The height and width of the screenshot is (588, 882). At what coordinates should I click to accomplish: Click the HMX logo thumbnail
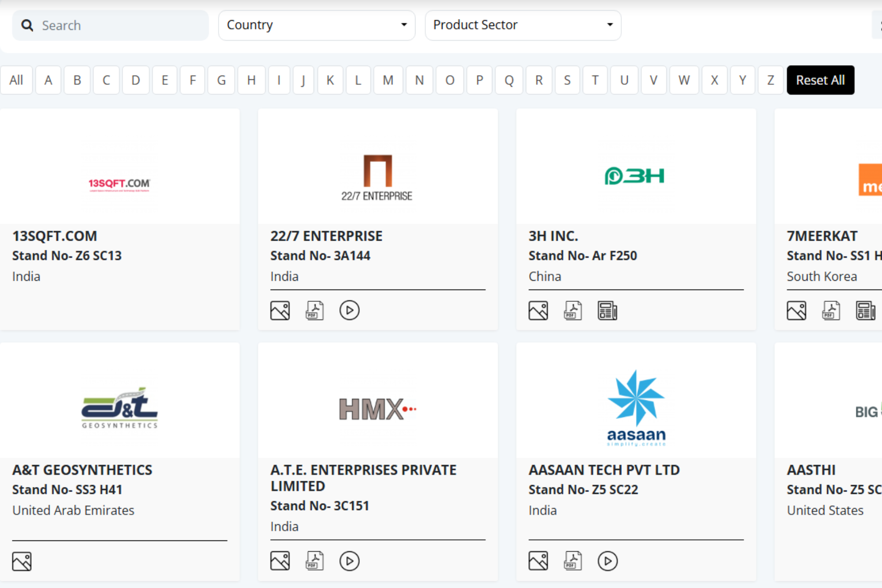[377, 409]
